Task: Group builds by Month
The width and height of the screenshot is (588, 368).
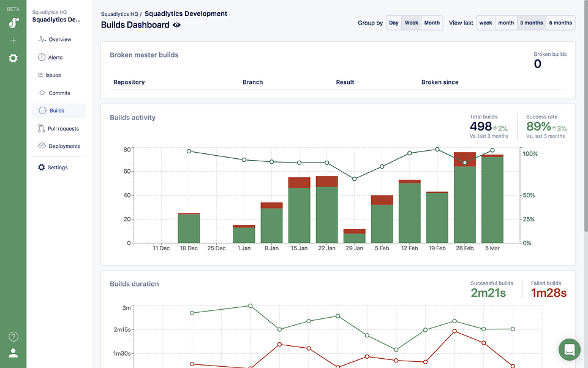Action: [x=432, y=23]
